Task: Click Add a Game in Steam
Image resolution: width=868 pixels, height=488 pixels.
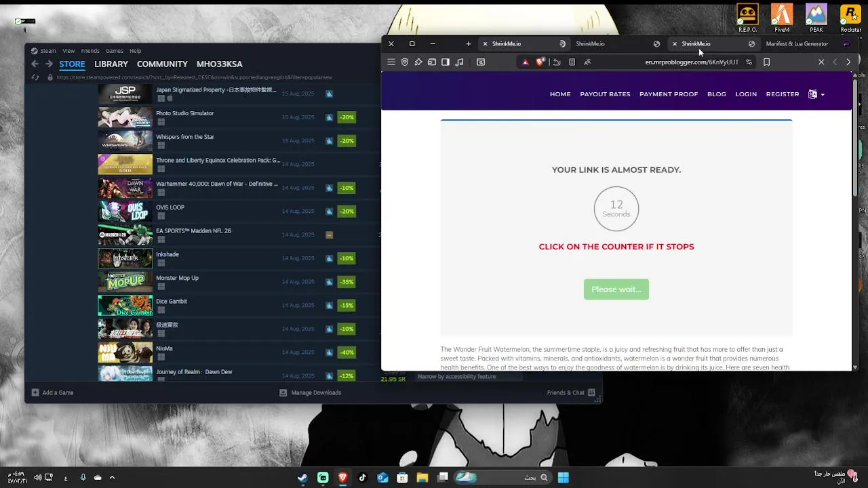Action: tap(52, 392)
